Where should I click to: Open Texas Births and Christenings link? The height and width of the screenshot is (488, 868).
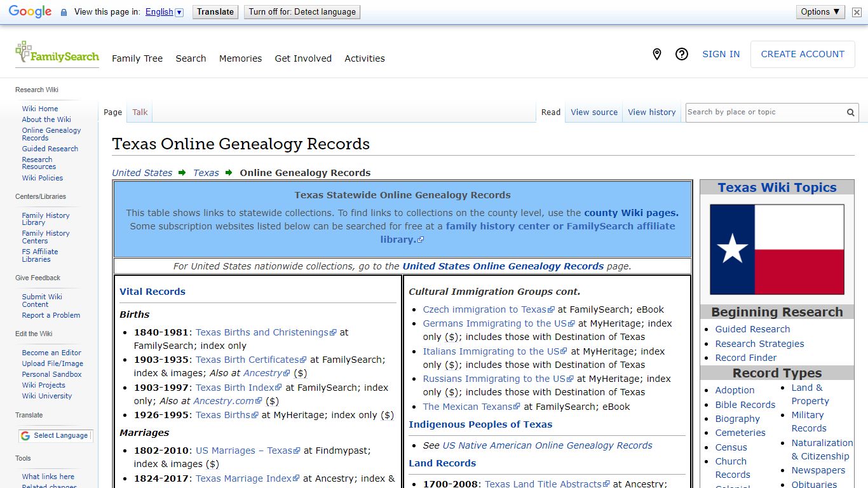pyautogui.click(x=266, y=332)
